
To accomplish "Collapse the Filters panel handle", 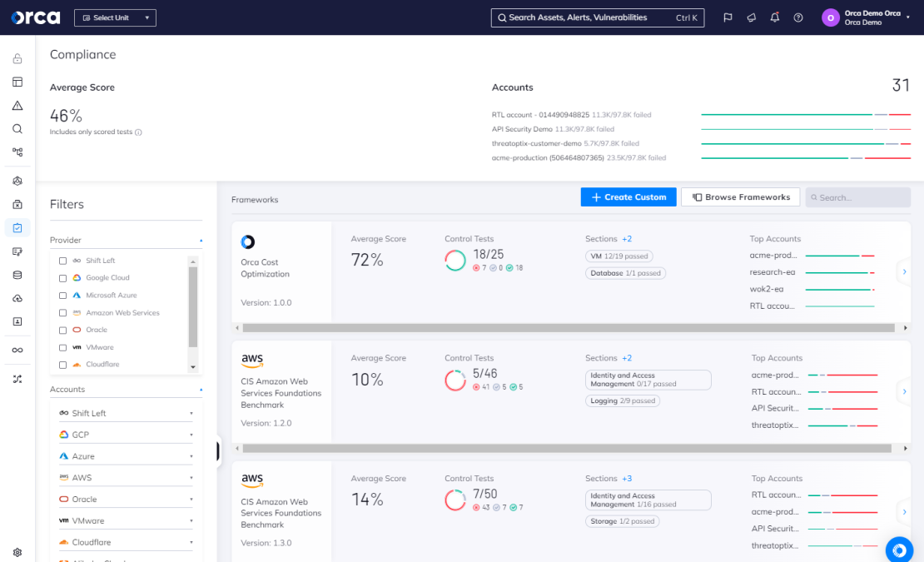I will pyautogui.click(x=218, y=451).
